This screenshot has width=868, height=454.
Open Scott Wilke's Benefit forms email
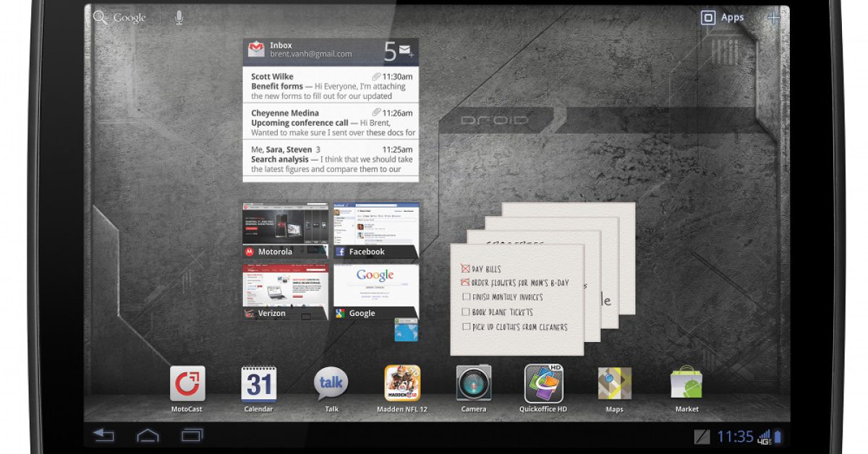click(x=331, y=86)
